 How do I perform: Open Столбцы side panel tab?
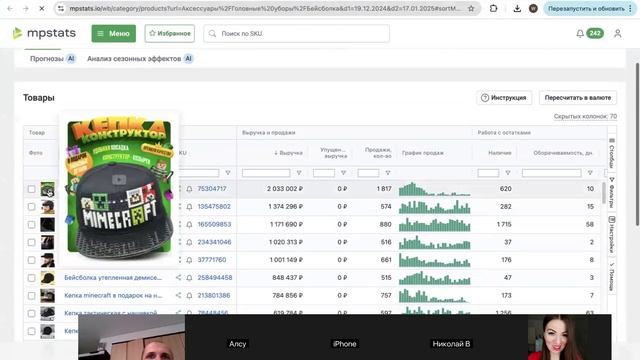[x=612, y=153]
